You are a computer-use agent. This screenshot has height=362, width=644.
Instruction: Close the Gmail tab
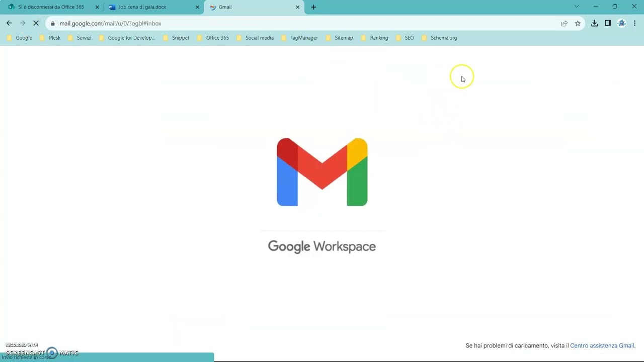pyautogui.click(x=297, y=7)
